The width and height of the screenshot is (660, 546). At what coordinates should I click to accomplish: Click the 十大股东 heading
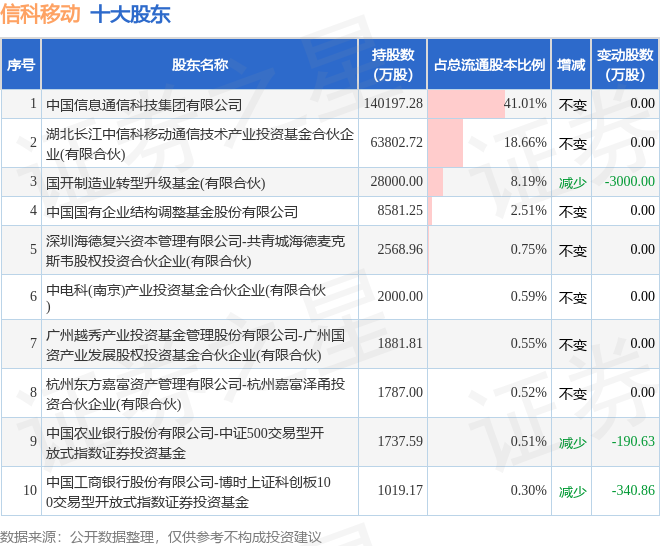[x=130, y=14]
